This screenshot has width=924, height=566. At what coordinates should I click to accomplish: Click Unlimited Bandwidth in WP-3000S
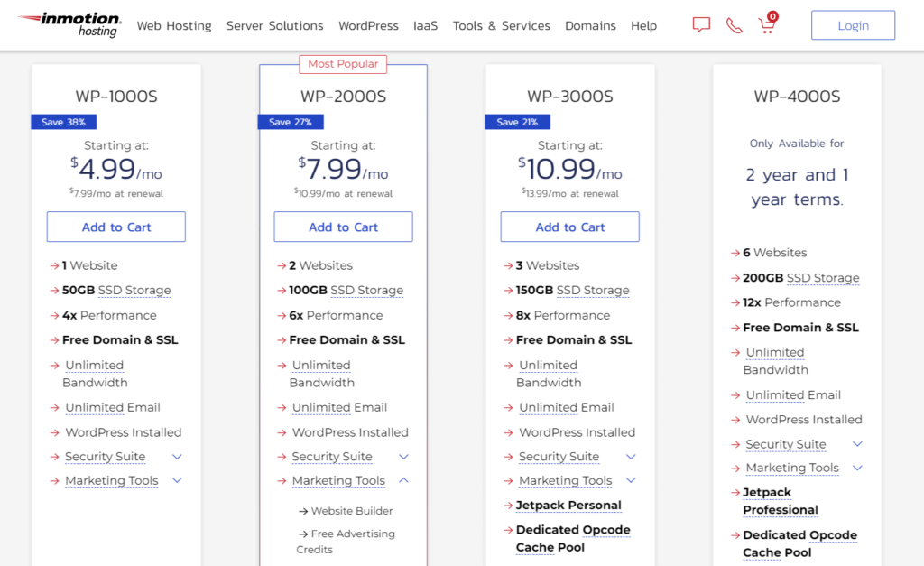click(548, 374)
